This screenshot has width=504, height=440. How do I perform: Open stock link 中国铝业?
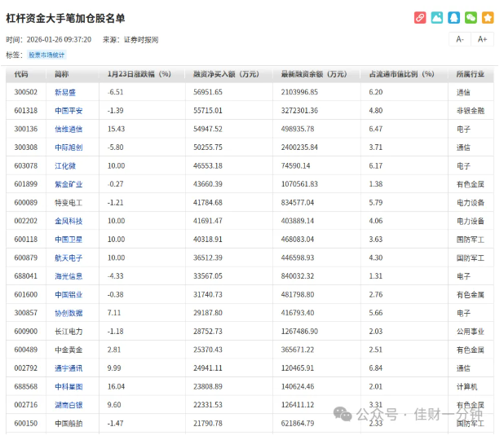point(69,295)
